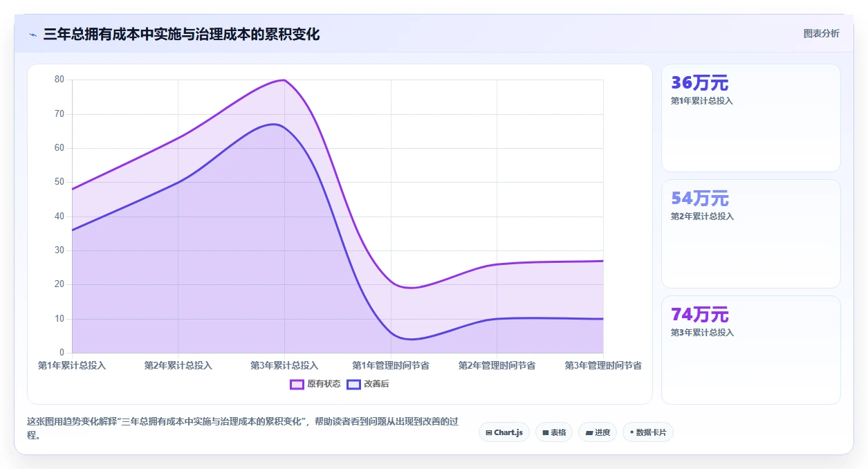Click the 10 y-axis value

tap(59, 319)
